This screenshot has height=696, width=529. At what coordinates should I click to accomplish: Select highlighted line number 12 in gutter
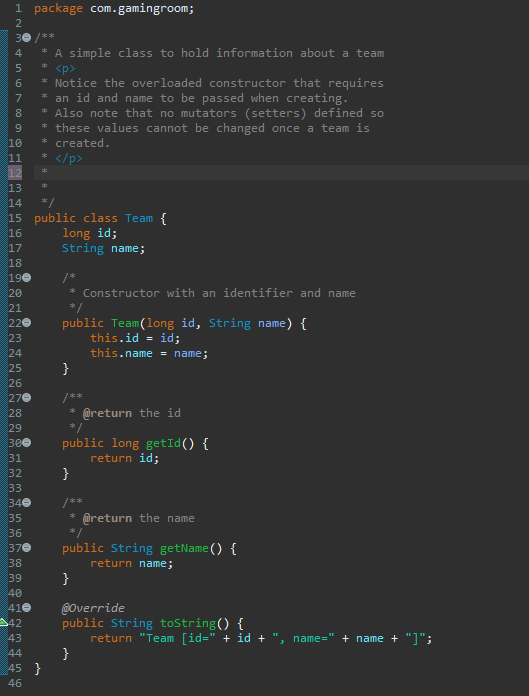click(15, 173)
